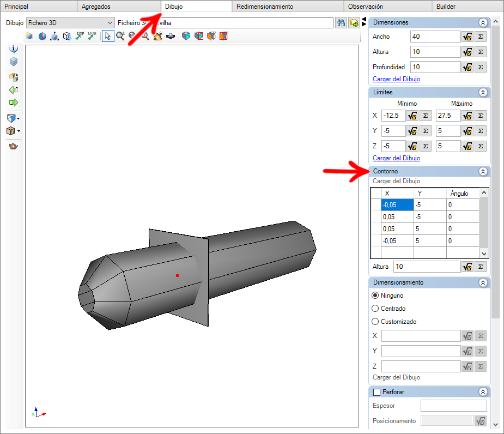Open the Agregados tab
The height and width of the screenshot is (434, 504).
[x=96, y=7]
